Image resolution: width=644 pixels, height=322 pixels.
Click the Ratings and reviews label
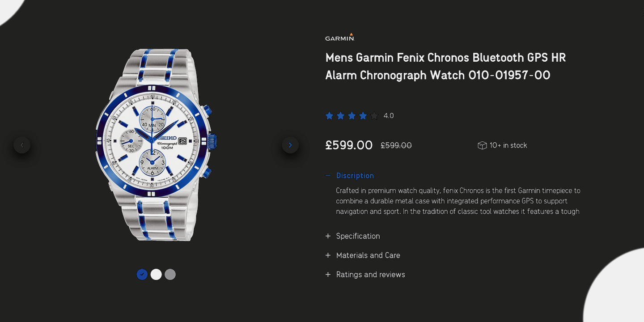pos(370,275)
